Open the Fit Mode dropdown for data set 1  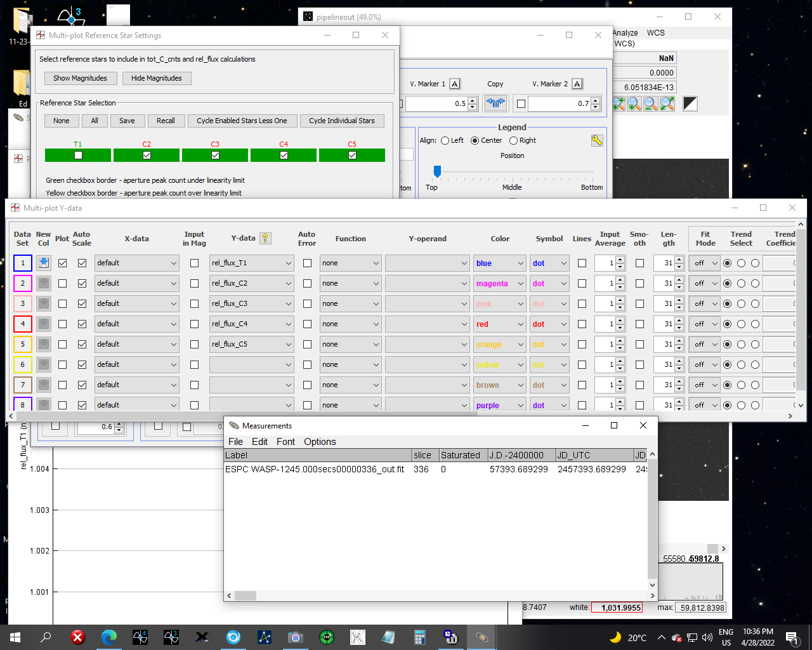(x=704, y=263)
